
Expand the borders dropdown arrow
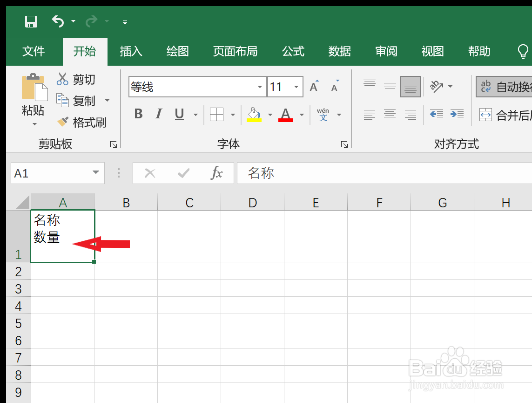pyautogui.click(x=233, y=115)
